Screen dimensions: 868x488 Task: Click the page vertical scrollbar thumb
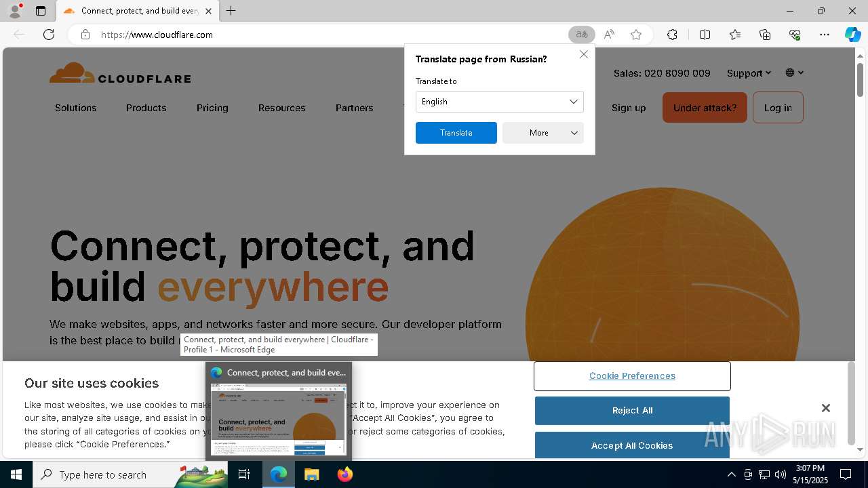(x=861, y=79)
